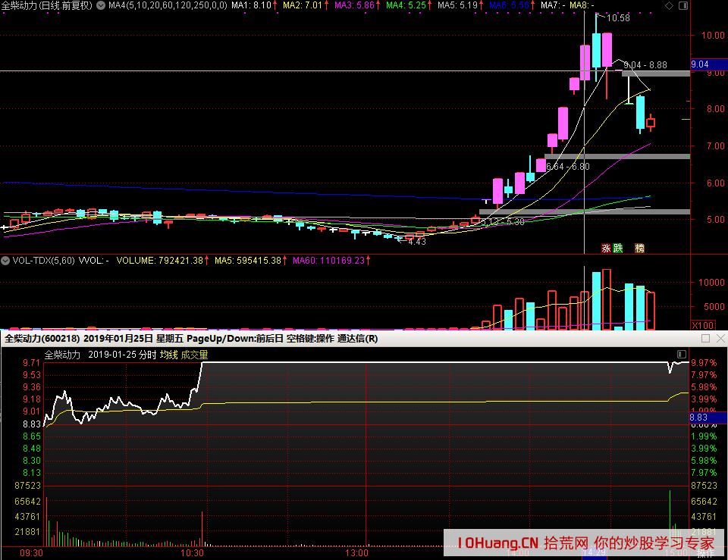
Task: Click the red 涨 marker icon
Action: click(x=606, y=248)
